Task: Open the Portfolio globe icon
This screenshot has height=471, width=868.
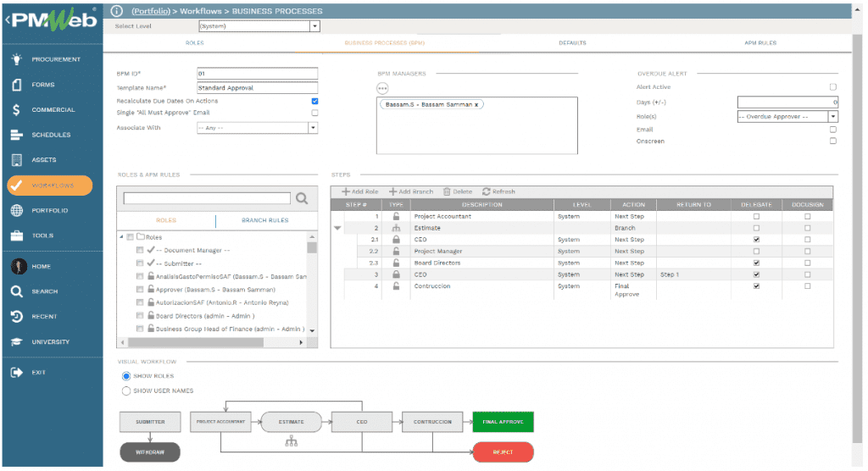Action: pyautogui.click(x=17, y=210)
